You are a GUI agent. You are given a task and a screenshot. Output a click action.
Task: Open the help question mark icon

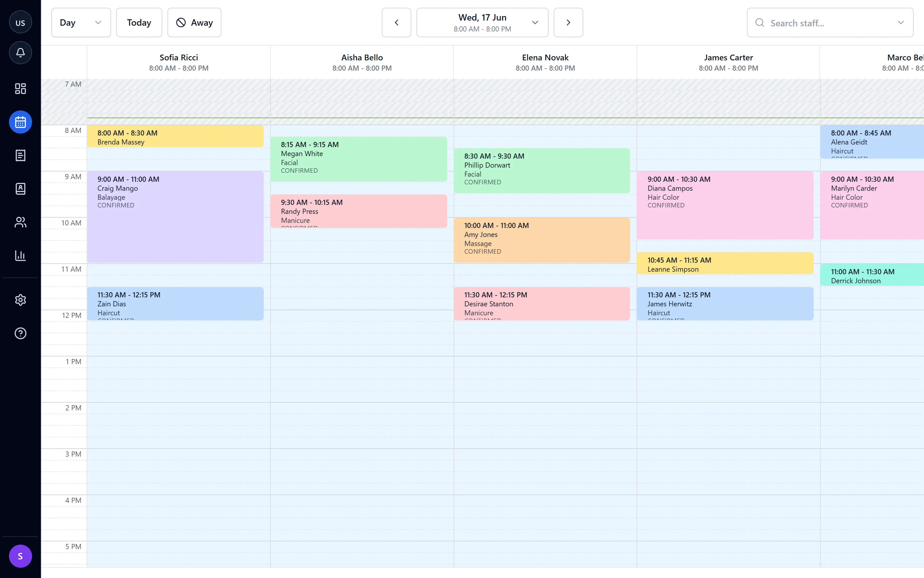click(x=20, y=333)
